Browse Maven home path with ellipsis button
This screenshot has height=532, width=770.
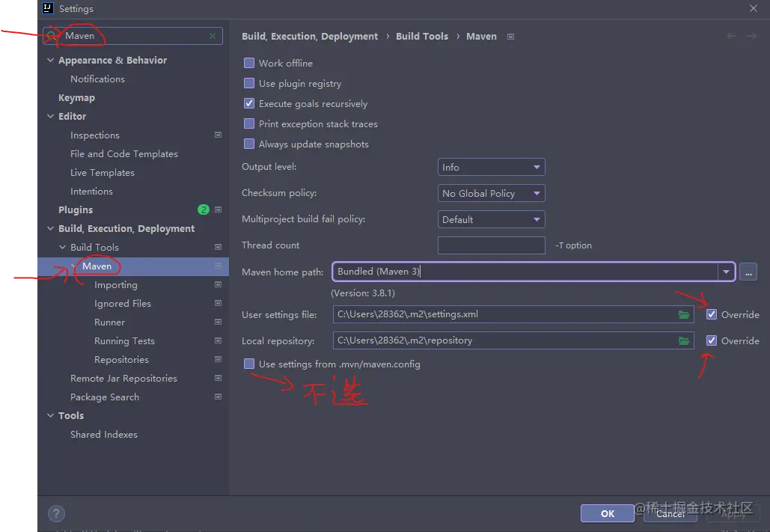coord(748,272)
